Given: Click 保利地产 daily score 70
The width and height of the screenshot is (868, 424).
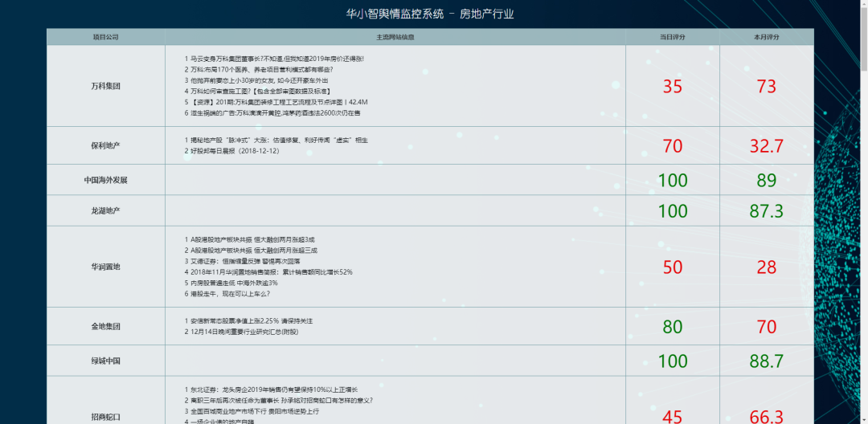Looking at the screenshot, I should pyautogui.click(x=673, y=146).
